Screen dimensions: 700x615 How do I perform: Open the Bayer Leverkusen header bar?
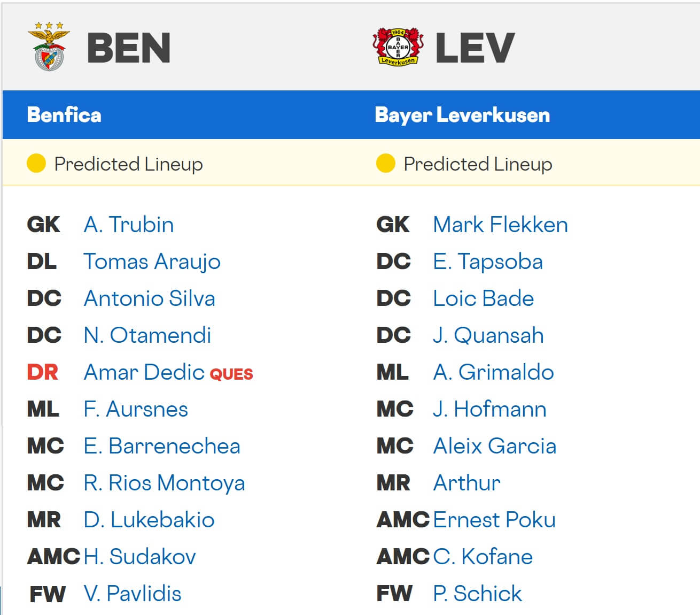point(462,115)
